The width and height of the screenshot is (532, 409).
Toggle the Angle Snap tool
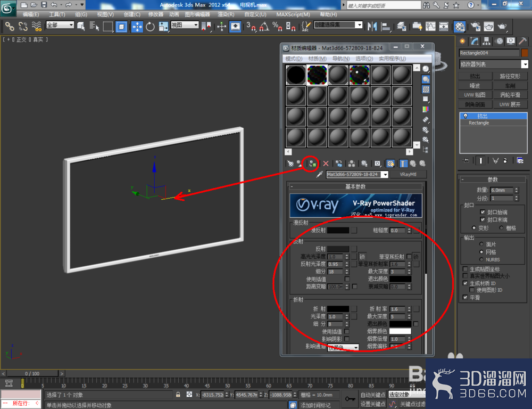pos(264,27)
